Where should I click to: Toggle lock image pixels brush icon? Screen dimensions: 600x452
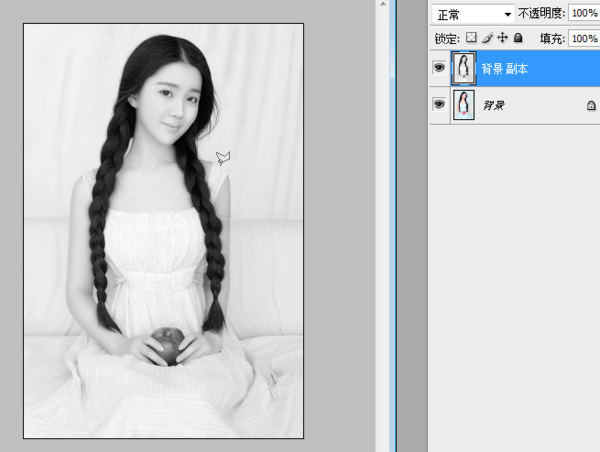point(487,38)
